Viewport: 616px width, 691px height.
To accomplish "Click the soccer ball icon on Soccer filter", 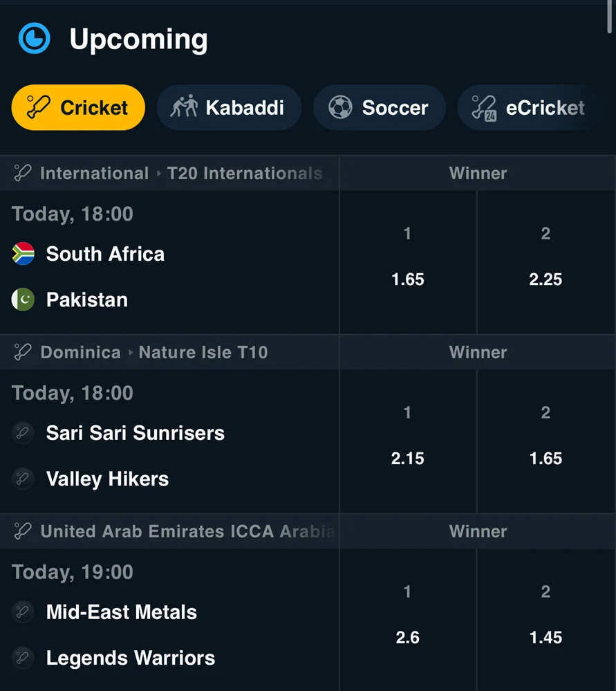I will coord(340,107).
